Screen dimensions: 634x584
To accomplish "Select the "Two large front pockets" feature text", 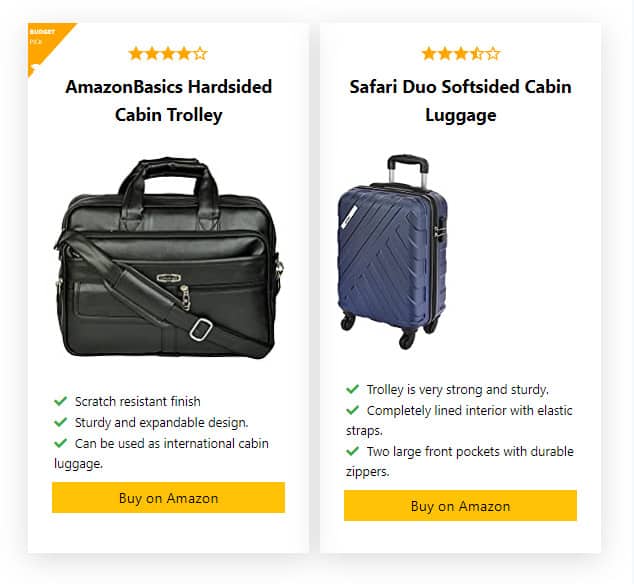I will tap(470, 451).
